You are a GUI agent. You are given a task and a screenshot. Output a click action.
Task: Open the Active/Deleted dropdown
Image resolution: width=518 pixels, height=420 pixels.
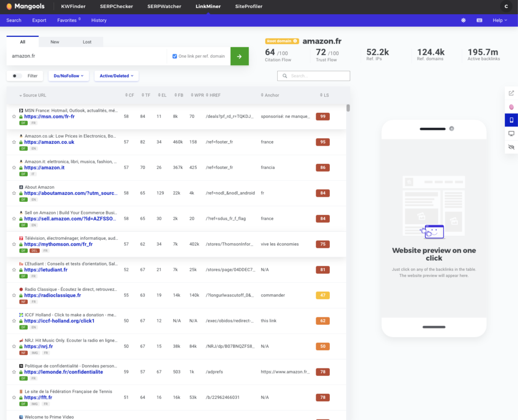pyautogui.click(x=116, y=76)
